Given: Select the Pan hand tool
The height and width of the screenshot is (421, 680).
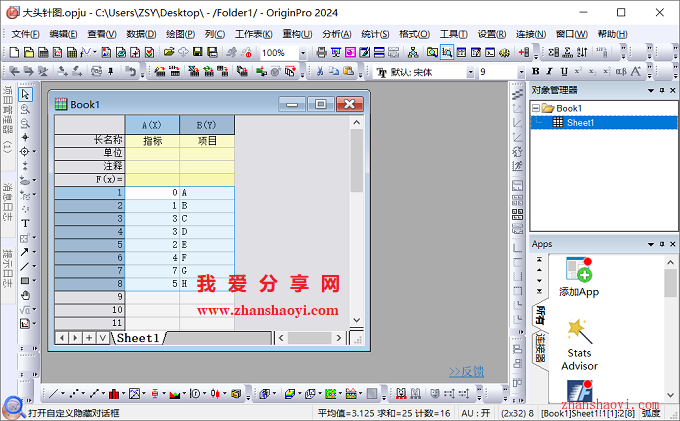Looking at the screenshot, I should click(x=25, y=295).
